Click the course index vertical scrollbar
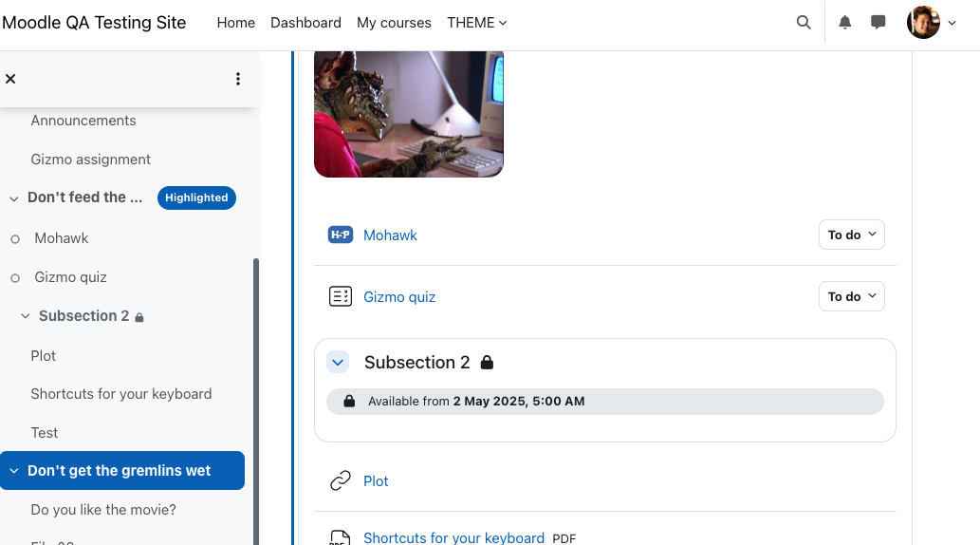Screen dimensions: 980x545 point(255,401)
